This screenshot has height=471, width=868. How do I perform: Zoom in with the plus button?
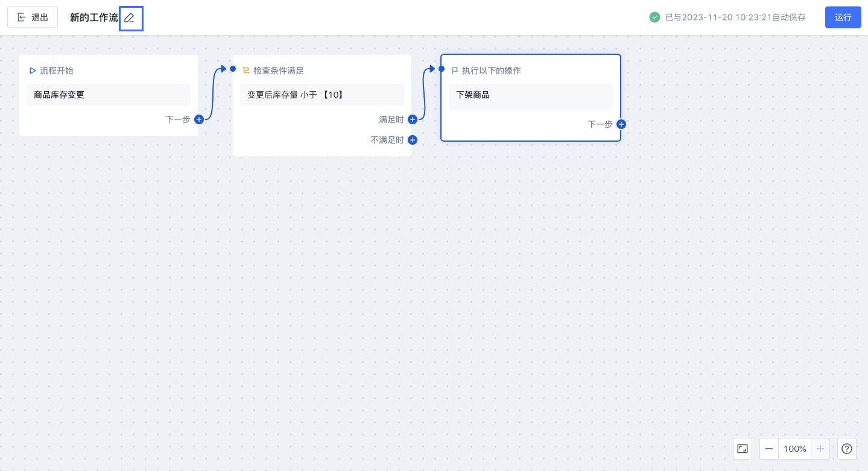820,449
